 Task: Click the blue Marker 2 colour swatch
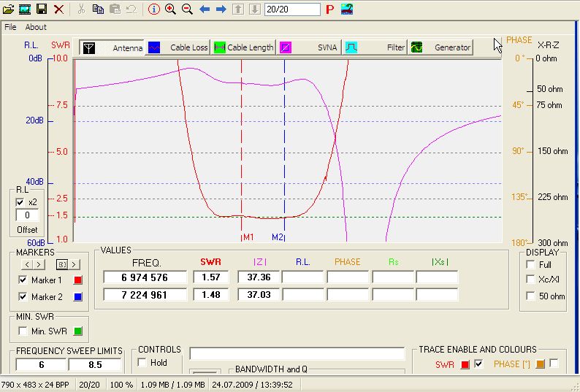(79, 297)
